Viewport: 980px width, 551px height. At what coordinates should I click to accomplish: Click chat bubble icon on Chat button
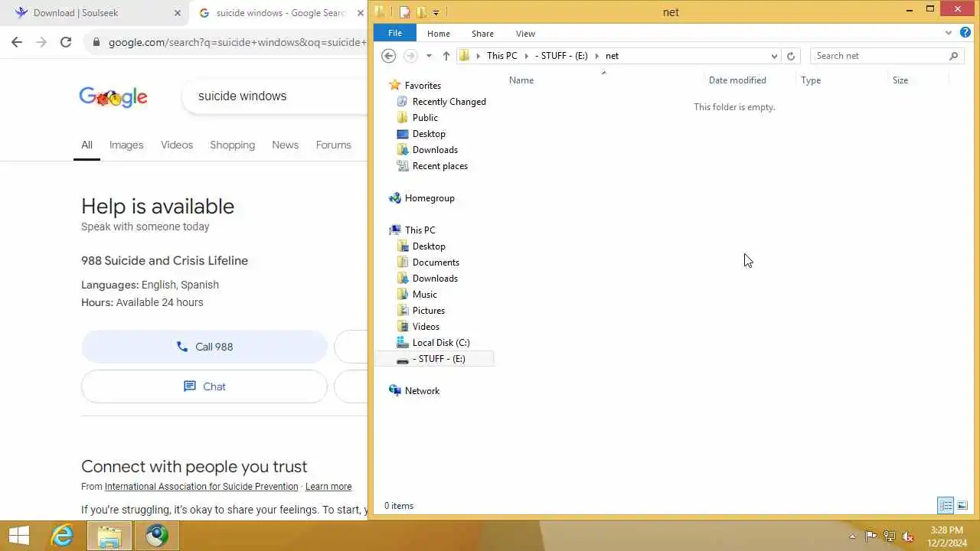point(190,386)
